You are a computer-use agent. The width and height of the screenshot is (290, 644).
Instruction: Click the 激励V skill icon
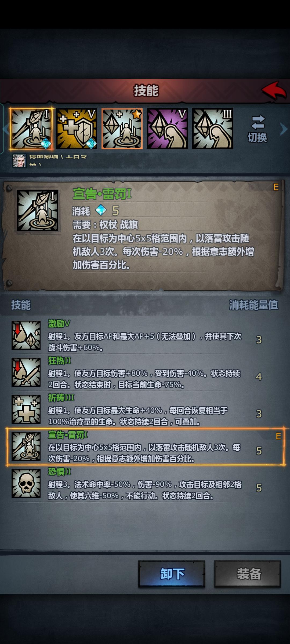[26, 335]
